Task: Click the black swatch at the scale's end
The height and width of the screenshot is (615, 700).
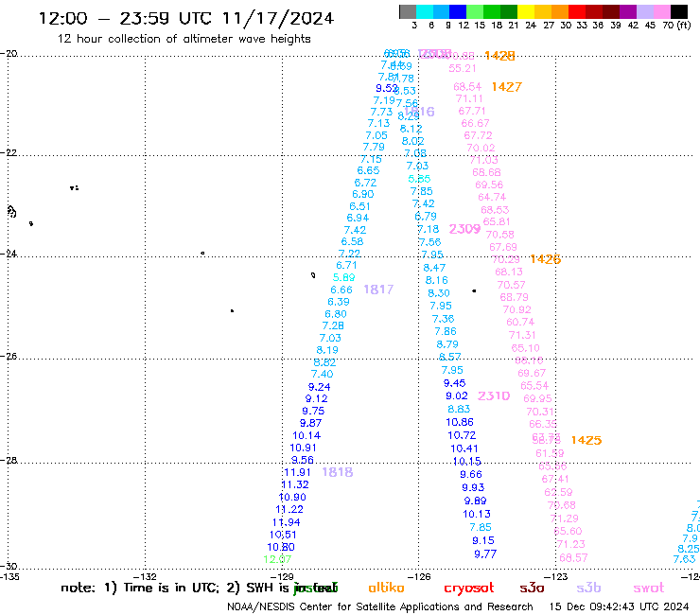Action: click(x=678, y=11)
